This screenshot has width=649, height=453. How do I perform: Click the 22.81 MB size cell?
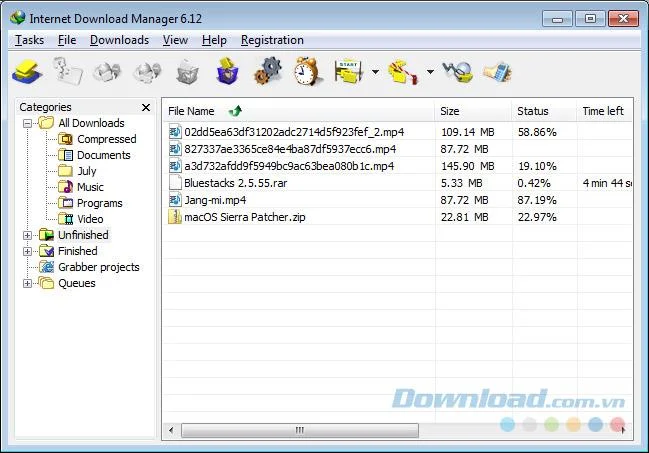click(464, 217)
